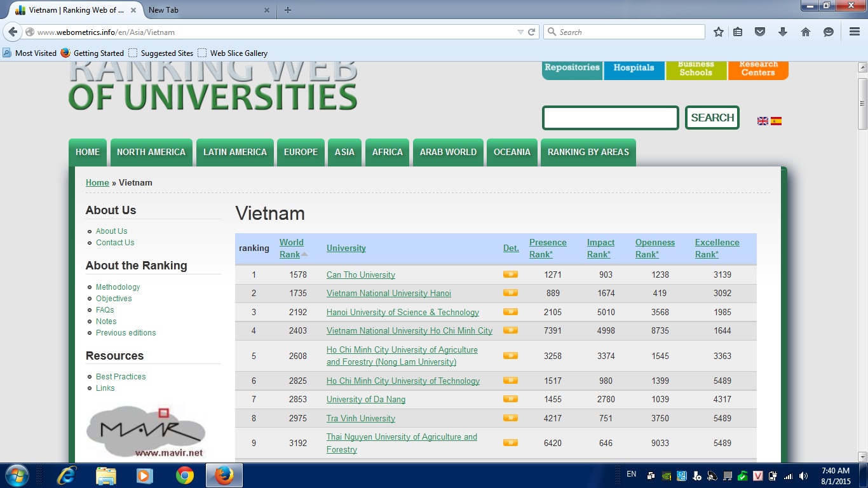Sort table by Impact Rank header
The image size is (868, 488).
600,248
